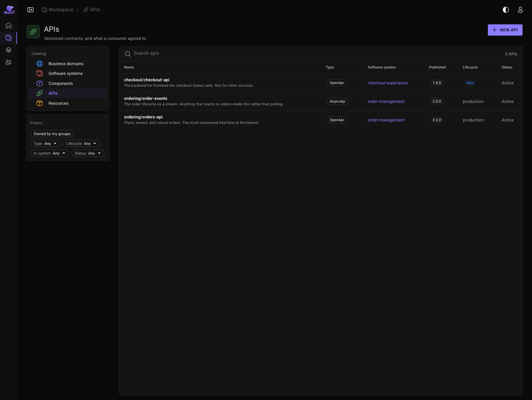Toggle the dark/light theme icon
Viewport: 532px width, 400px height.
coord(506,10)
